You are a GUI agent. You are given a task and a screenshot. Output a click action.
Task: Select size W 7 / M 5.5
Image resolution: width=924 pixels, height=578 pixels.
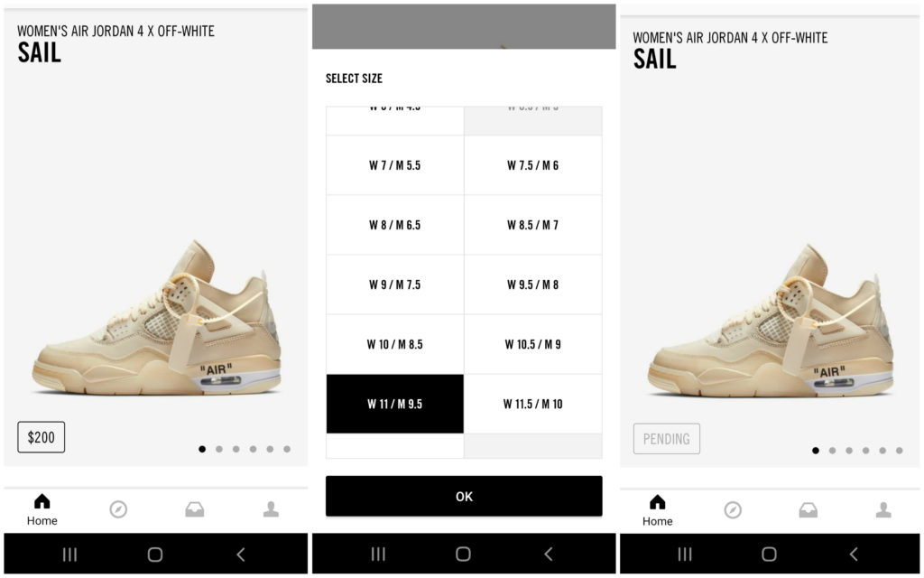click(x=395, y=165)
